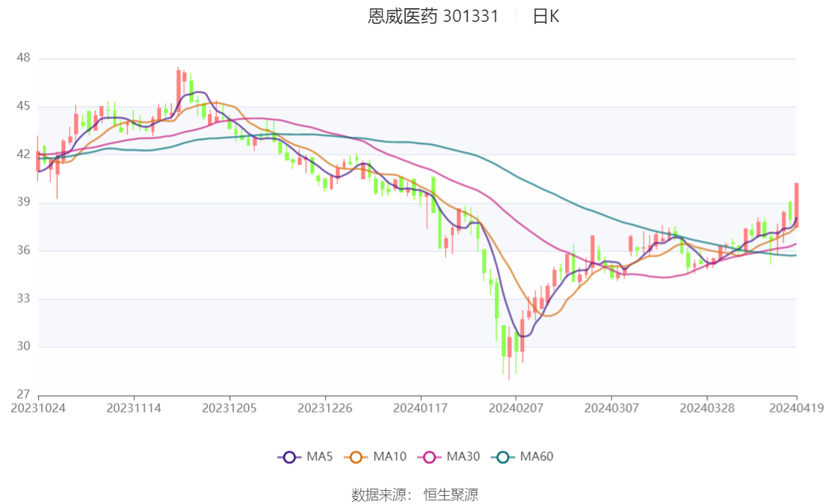Select the 20240207 x-axis date label
Screen dimensions: 830x504
515,408
